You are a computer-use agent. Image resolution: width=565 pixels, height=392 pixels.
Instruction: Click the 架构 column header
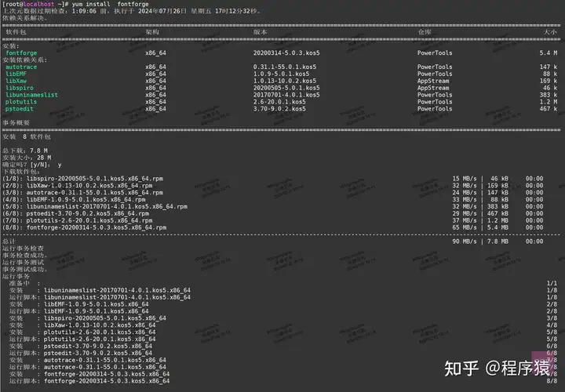point(152,31)
